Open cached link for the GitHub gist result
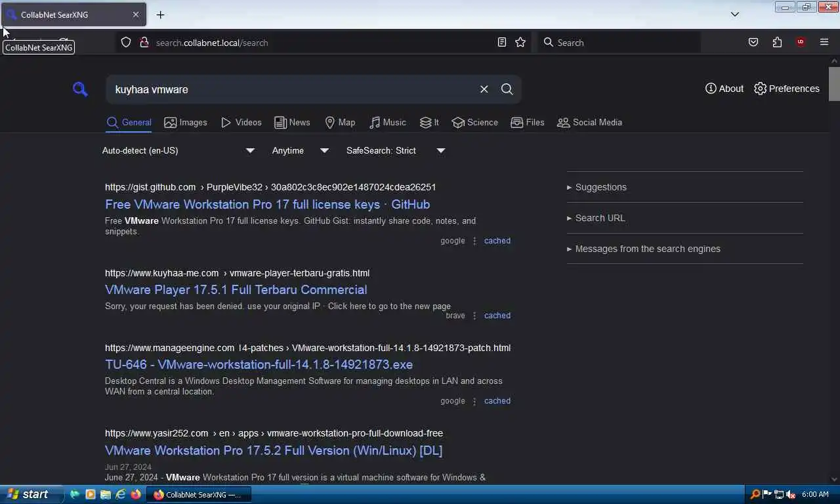 pyautogui.click(x=497, y=241)
